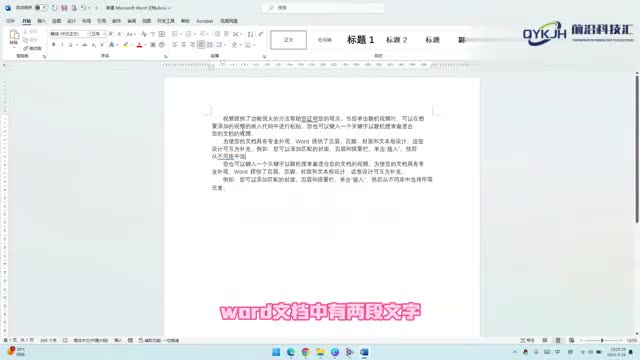640x360 pixels.
Task: Open Google Chrome from the taskbar
Action: (305, 352)
